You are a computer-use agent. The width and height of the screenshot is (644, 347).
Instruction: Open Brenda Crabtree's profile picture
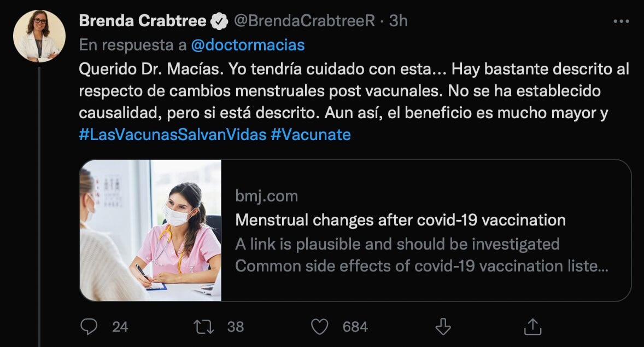click(39, 36)
